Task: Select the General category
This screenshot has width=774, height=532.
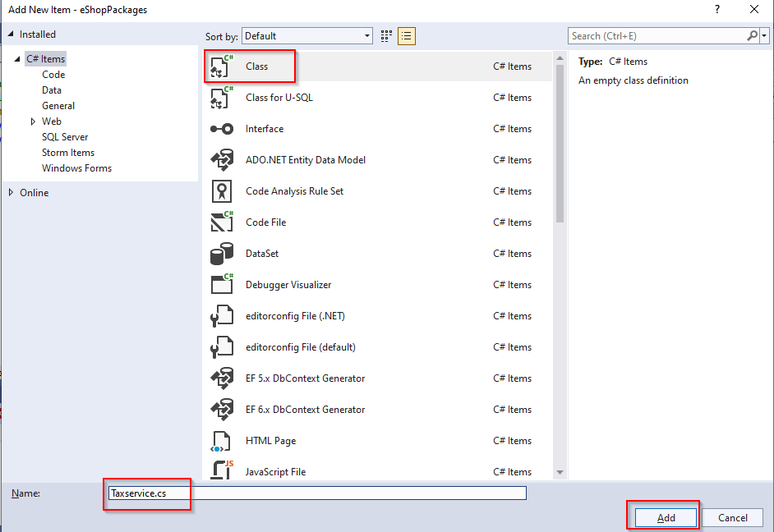Action: tap(58, 106)
